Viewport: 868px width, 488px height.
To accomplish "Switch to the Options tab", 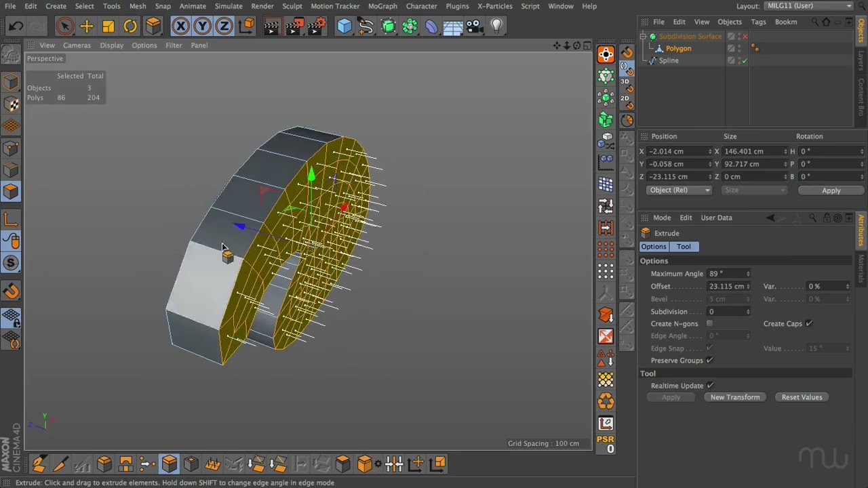I will click(x=654, y=247).
